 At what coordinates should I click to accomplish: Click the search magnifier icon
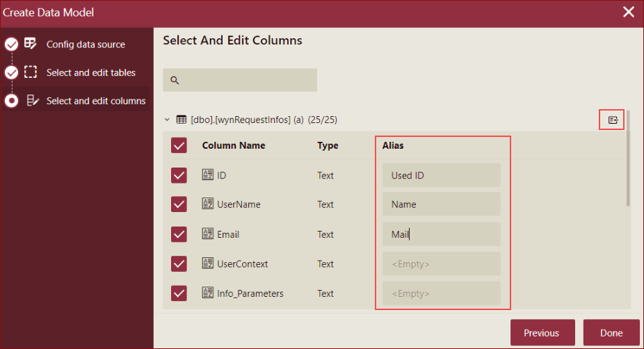coord(175,80)
